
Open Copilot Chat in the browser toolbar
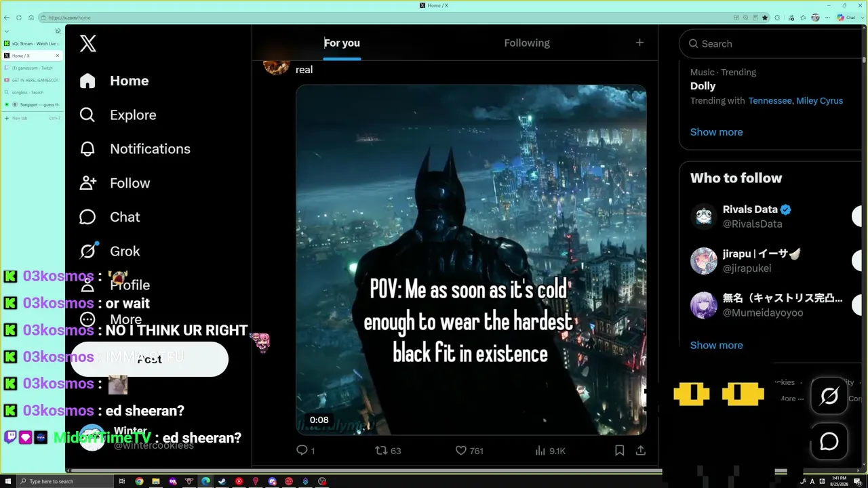pyautogui.click(x=846, y=18)
